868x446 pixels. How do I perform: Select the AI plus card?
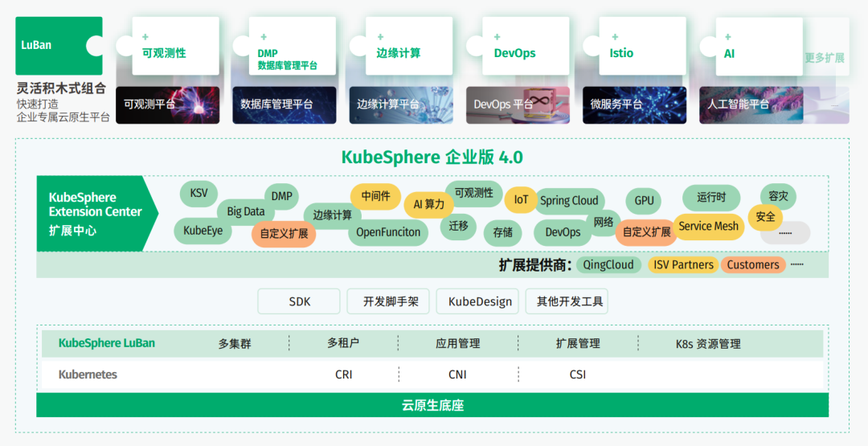(759, 46)
